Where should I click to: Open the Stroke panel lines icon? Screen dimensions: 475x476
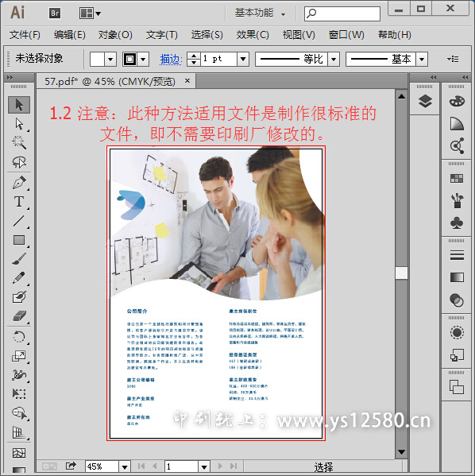(x=457, y=255)
